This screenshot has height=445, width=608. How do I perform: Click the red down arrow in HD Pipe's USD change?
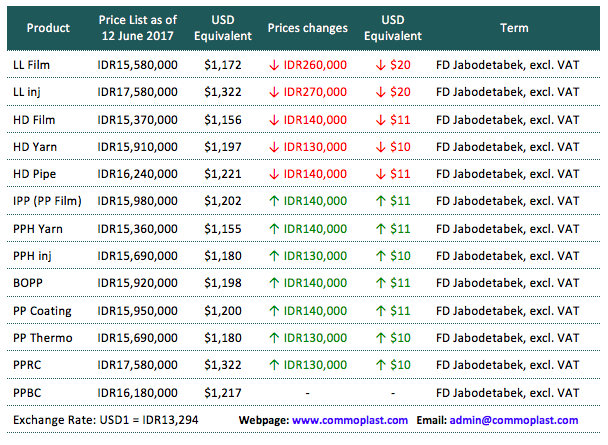click(378, 174)
